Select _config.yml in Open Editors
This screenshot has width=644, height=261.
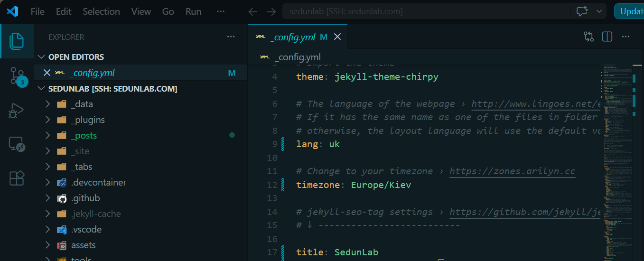141,73
